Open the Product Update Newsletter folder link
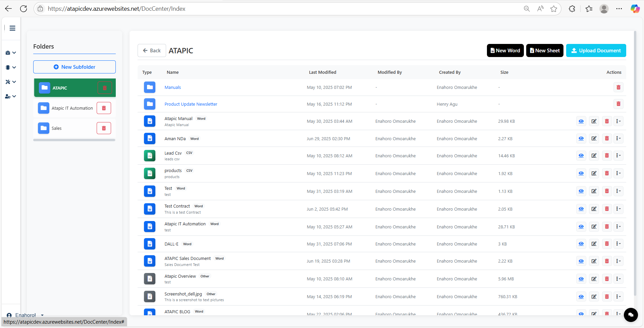Viewport: 644px width, 328px height. click(x=191, y=104)
